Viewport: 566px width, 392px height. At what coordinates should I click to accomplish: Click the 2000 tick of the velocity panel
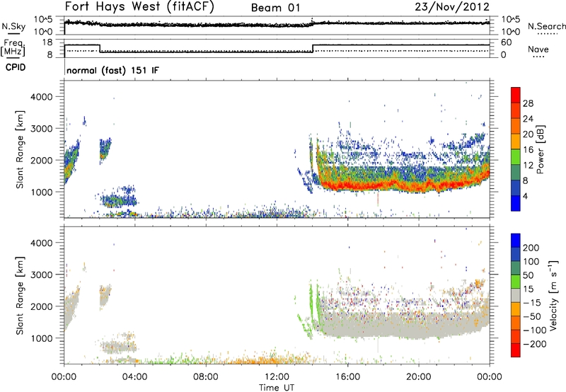click(x=42, y=306)
